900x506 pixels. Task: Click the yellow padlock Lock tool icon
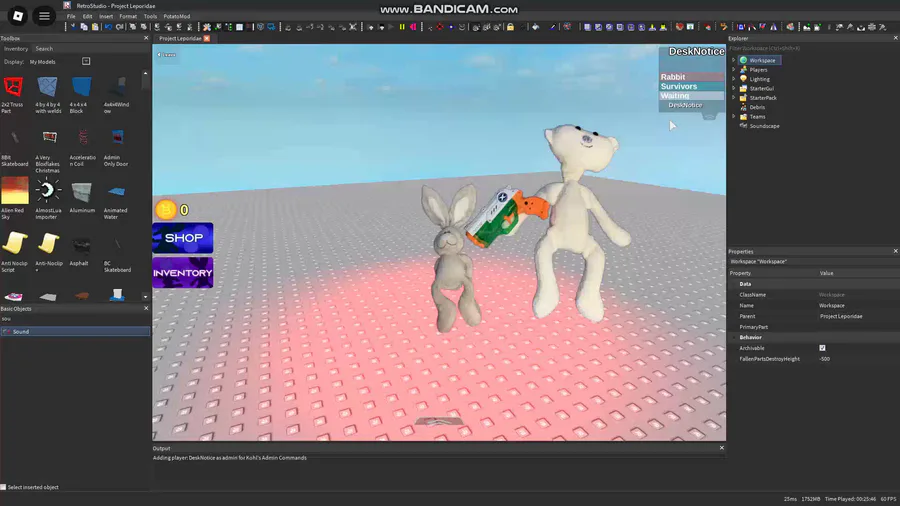pyautogui.click(x=510, y=27)
